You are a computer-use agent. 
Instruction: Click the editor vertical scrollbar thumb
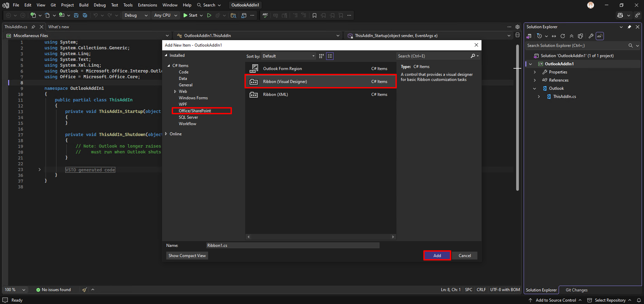pyautogui.click(x=518, y=117)
